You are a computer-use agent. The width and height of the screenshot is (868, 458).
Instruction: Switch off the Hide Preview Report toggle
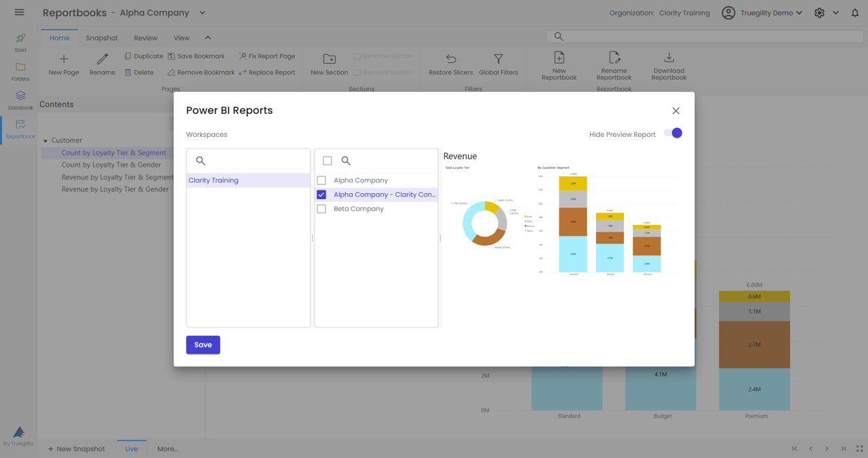pos(673,134)
